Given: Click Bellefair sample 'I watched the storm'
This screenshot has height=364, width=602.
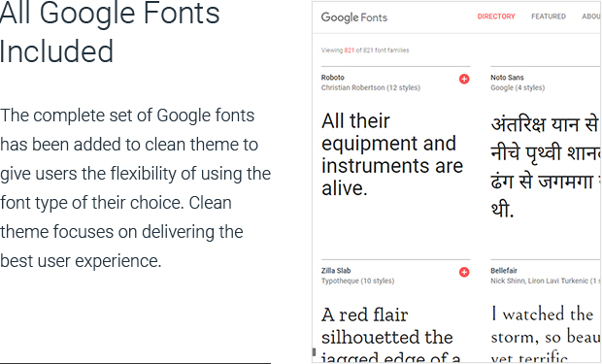Looking at the screenshot, I should tap(546, 334).
